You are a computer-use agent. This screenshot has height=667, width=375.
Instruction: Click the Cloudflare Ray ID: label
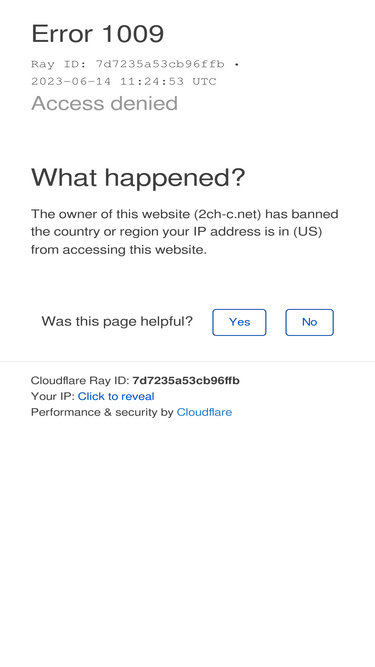[80, 380]
